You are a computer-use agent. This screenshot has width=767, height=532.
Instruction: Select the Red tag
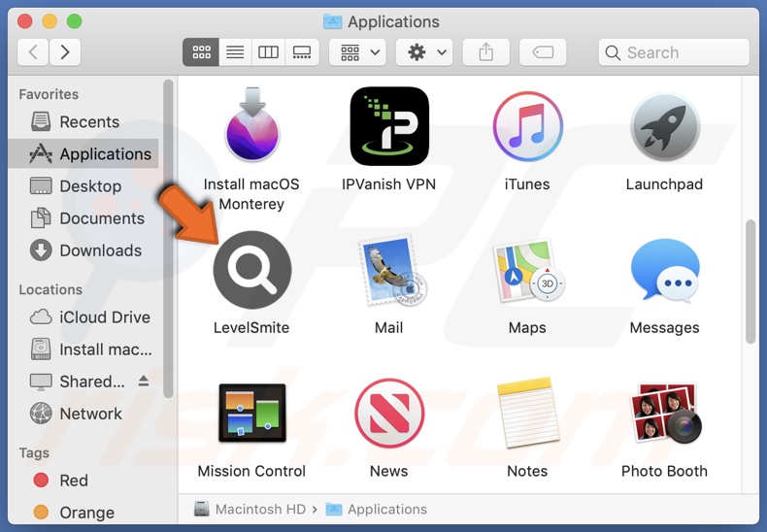click(x=83, y=481)
